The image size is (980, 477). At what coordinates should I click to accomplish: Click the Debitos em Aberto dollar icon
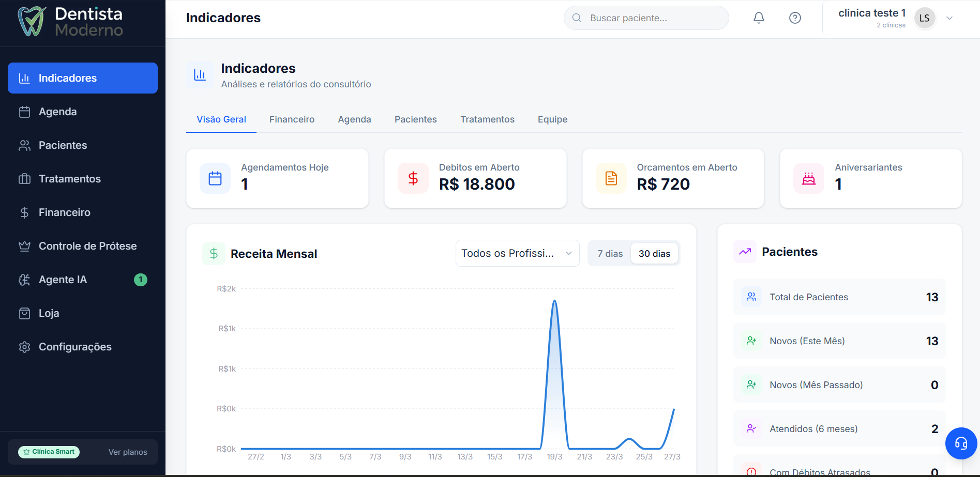tap(413, 178)
